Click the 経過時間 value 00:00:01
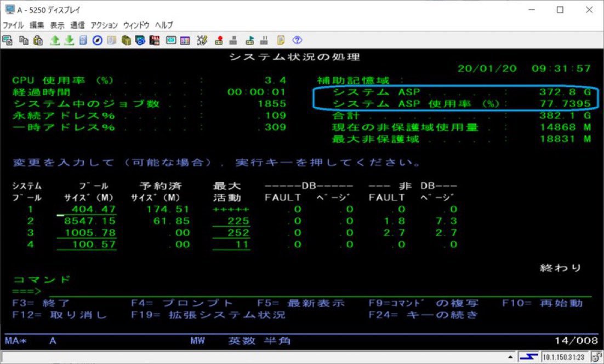Screen dimensions: 604x364 point(257,92)
